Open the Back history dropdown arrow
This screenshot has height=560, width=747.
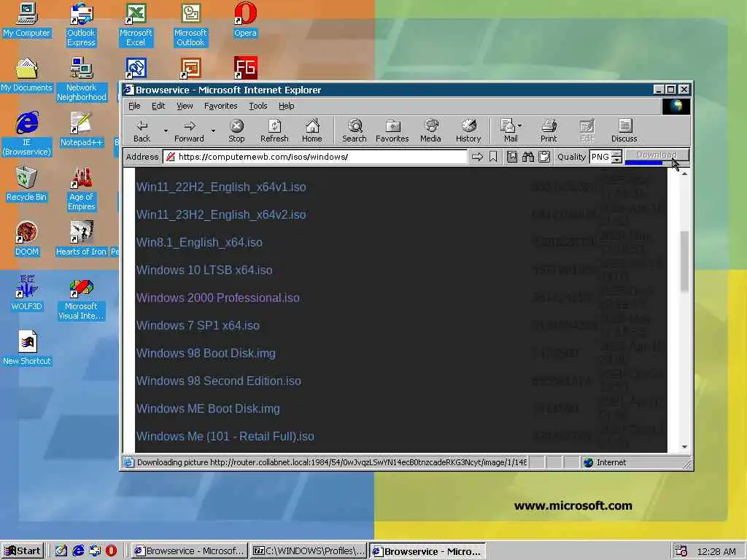point(166,131)
